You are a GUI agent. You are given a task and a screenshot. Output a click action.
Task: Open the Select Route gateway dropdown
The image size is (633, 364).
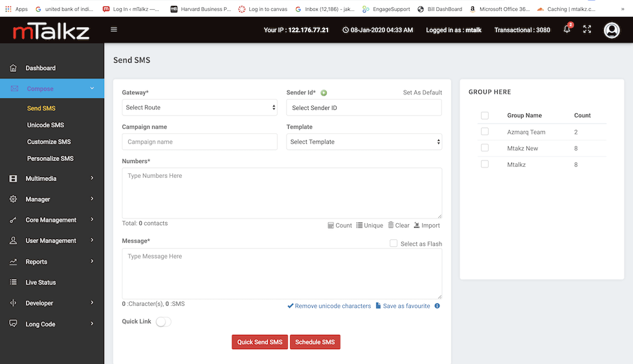pyautogui.click(x=199, y=107)
